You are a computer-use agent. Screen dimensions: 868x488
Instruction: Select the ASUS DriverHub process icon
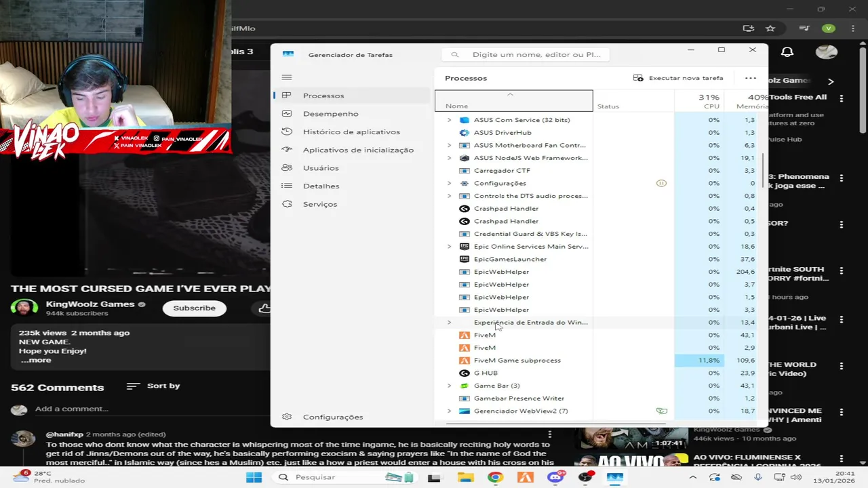pos(465,133)
